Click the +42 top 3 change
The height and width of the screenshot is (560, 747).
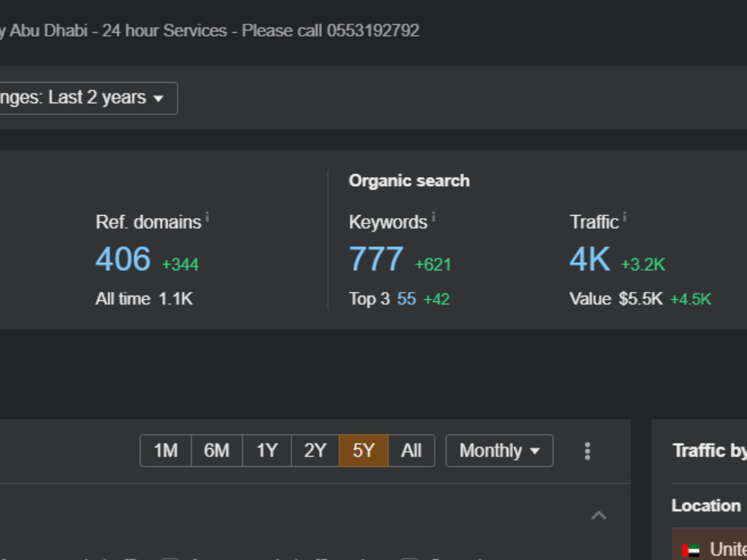(x=436, y=299)
